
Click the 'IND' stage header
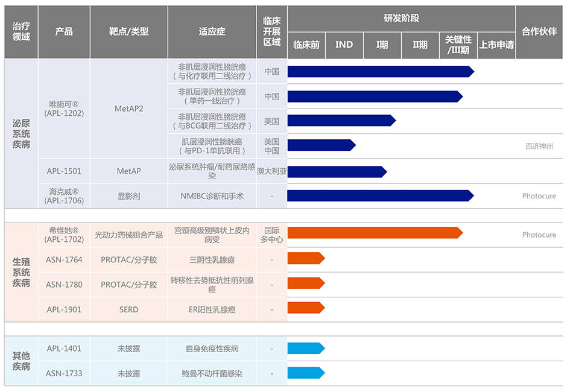pyautogui.click(x=344, y=45)
